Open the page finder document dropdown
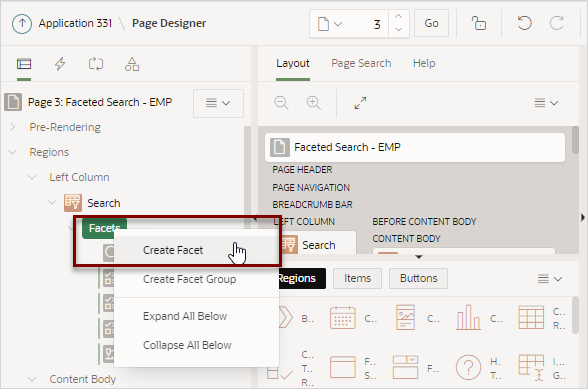588x389 pixels. [330, 24]
